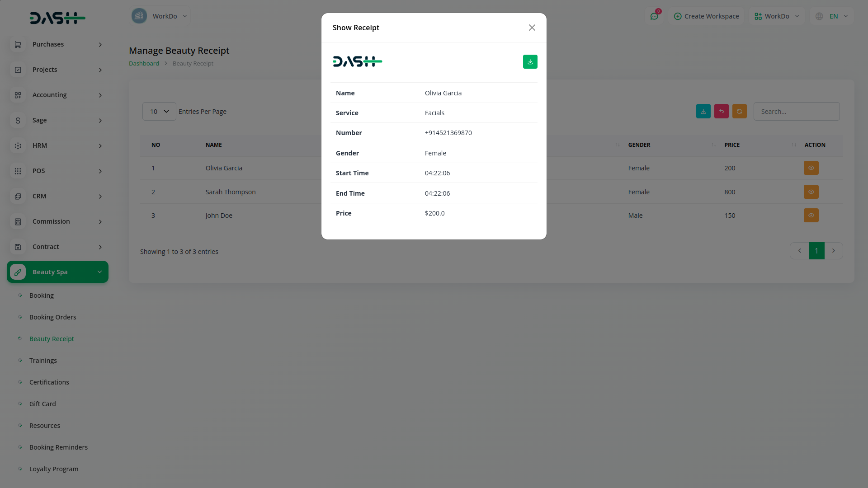Click the red undo arrow icon
868x488 pixels.
[721, 112]
